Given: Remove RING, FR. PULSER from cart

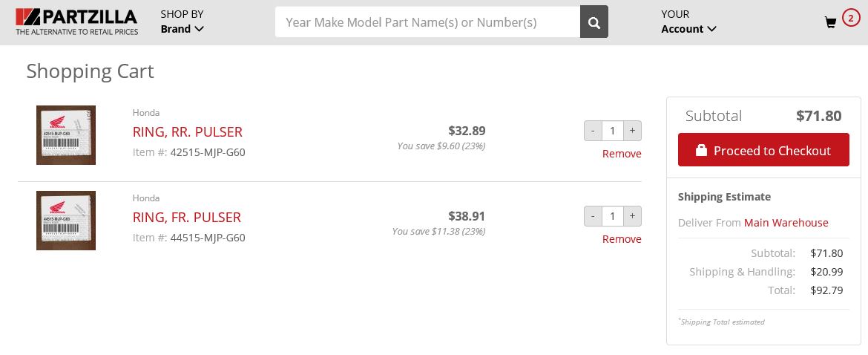Looking at the screenshot, I should pos(622,239).
